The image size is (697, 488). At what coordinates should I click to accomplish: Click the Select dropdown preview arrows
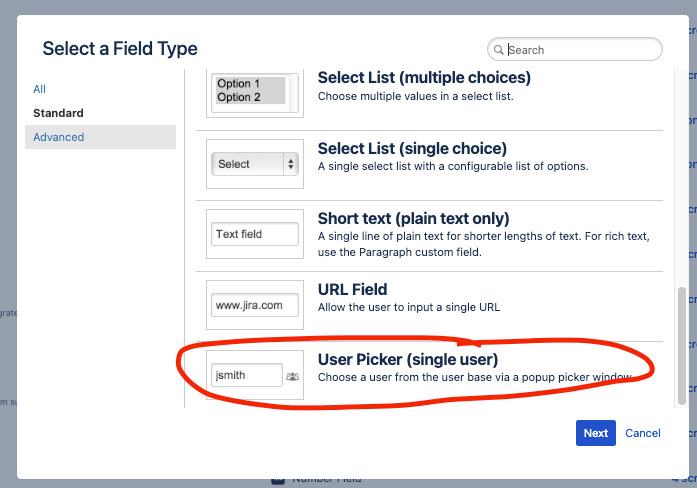tap(291, 164)
